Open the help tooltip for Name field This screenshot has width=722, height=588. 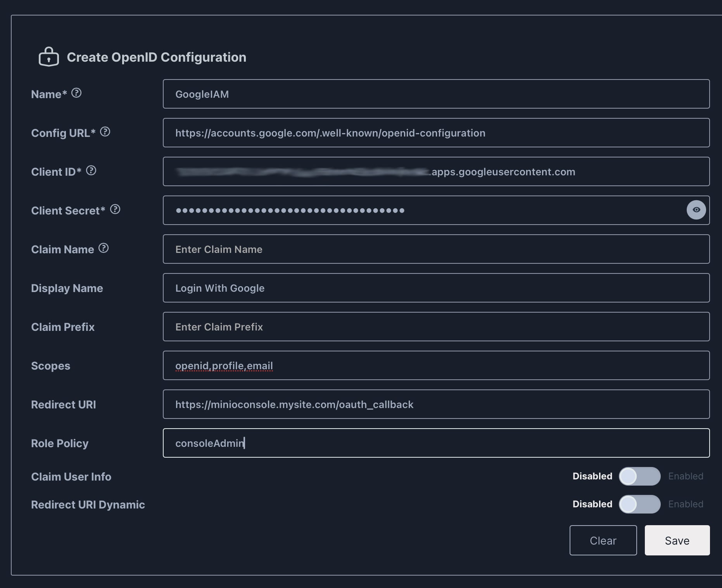(x=76, y=92)
